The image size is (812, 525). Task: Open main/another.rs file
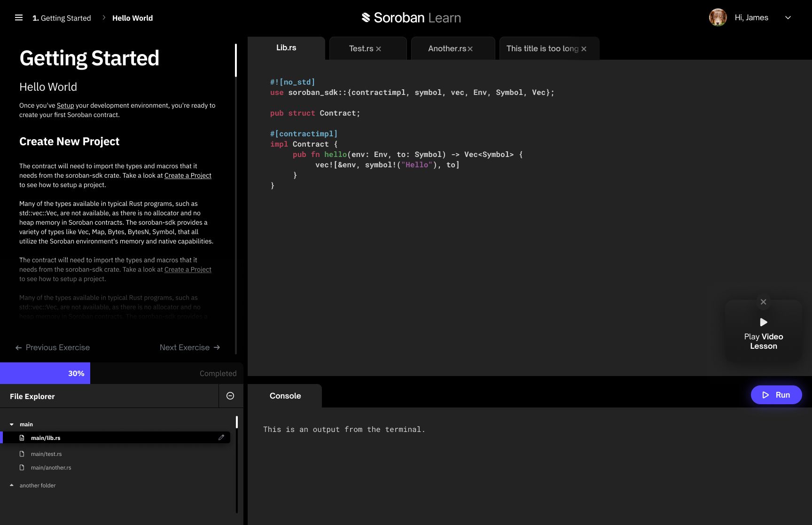(51, 468)
